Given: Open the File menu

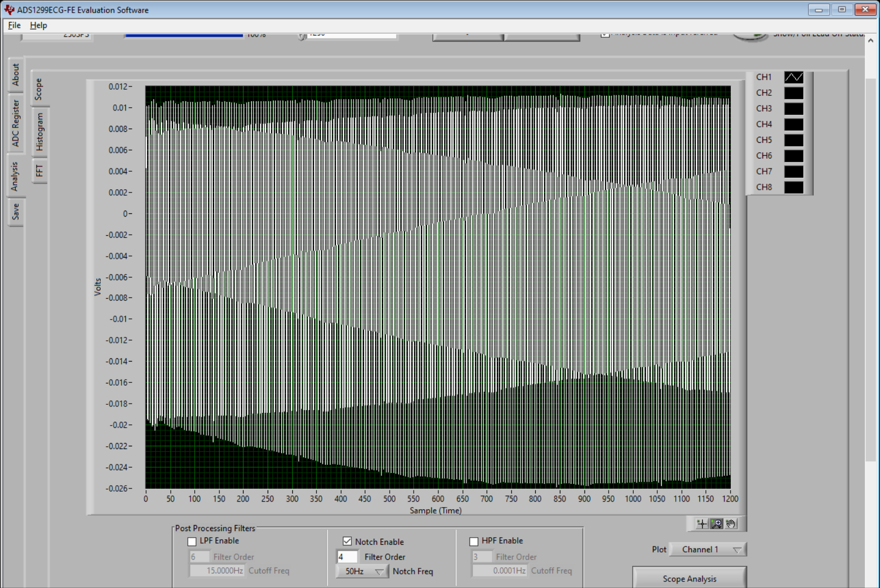Looking at the screenshot, I should pos(14,25).
